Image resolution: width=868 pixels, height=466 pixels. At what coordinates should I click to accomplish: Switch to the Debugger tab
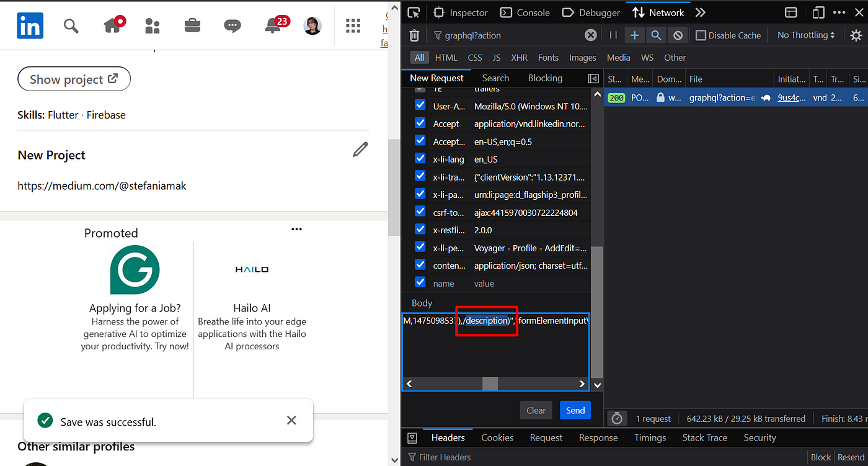coord(591,12)
